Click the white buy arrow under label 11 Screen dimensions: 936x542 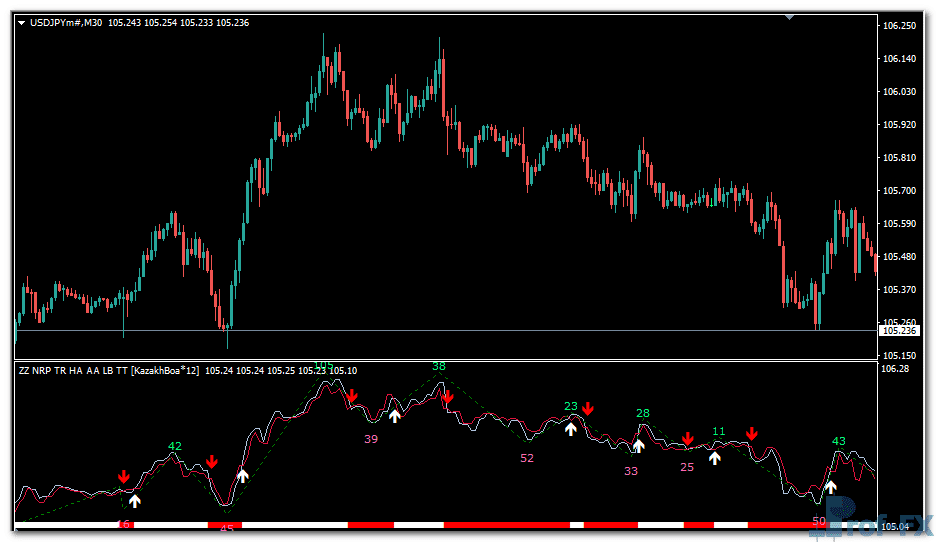click(x=715, y=457)
